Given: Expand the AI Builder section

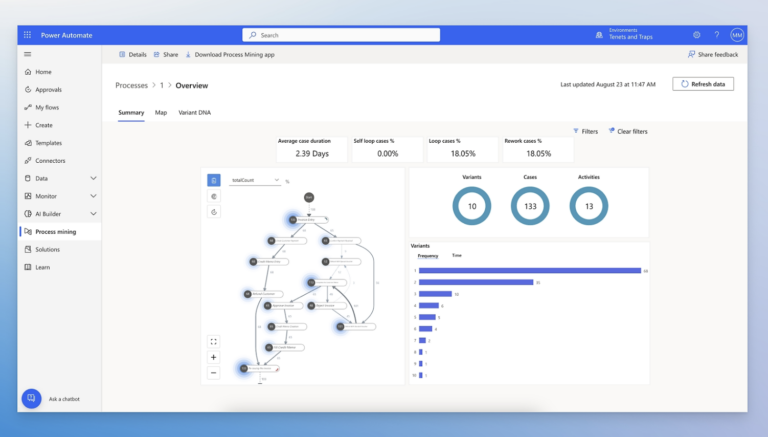Looking at the screenshot, I should pyautogui.click(x=93, y=214).
